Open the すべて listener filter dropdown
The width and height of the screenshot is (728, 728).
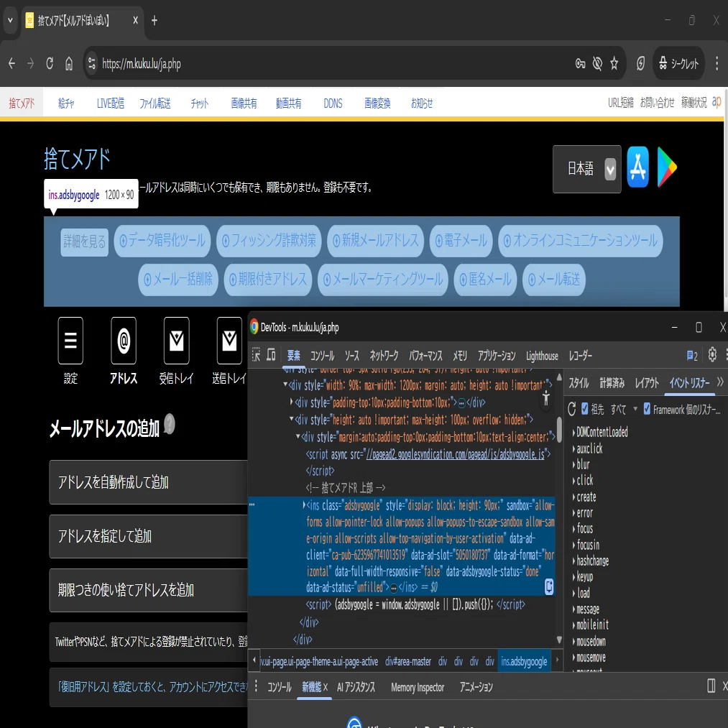[x=624, y=409]
